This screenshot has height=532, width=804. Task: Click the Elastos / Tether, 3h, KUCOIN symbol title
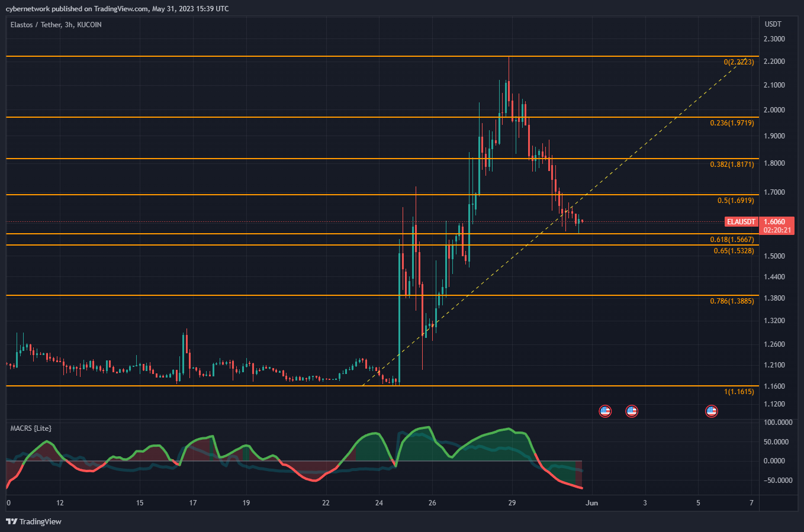point(56,25)
